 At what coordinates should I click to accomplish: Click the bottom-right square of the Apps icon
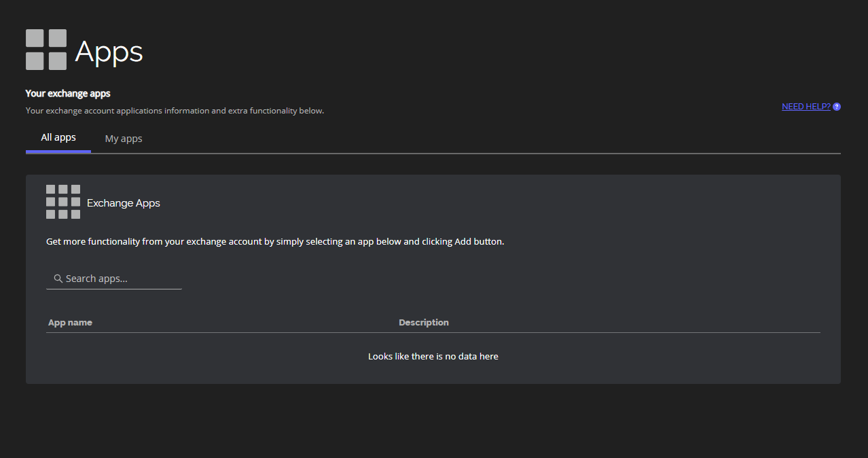tap(58, 61)
